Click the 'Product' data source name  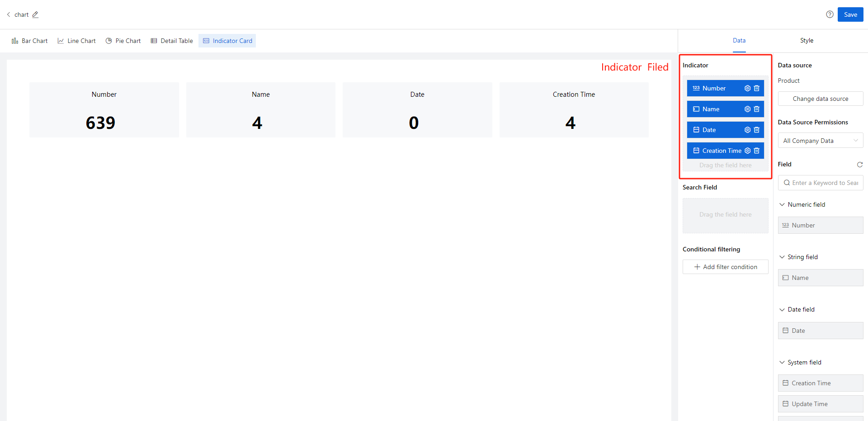click(x=788, y=80)
